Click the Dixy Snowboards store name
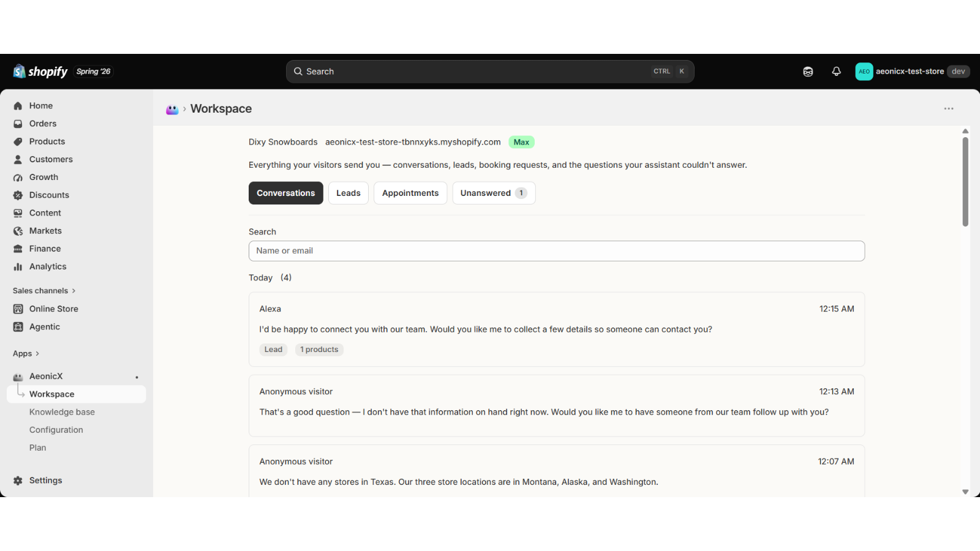 (283, 142)
